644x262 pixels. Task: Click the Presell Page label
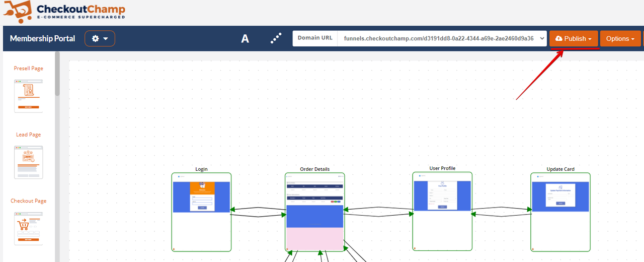click(29, 69)
